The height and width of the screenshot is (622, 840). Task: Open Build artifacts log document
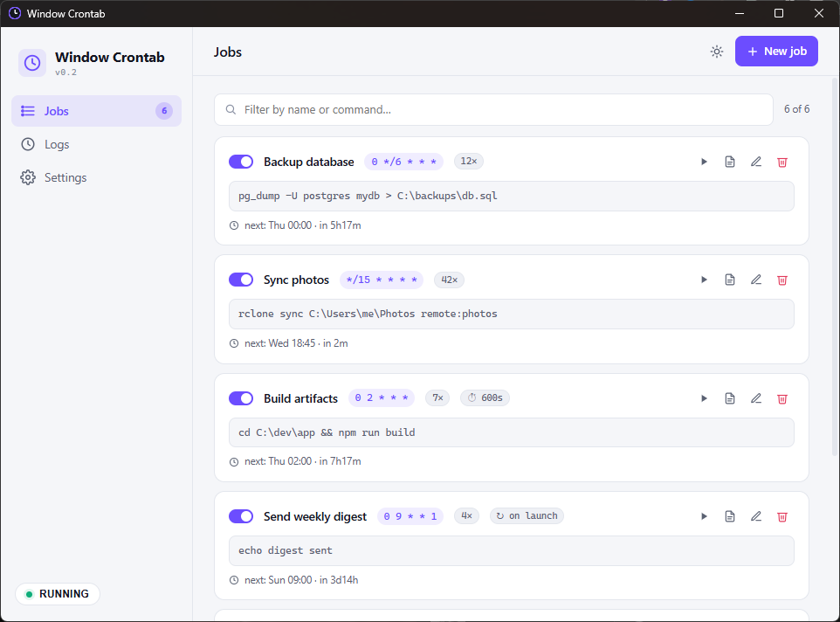tap(730, 398)
